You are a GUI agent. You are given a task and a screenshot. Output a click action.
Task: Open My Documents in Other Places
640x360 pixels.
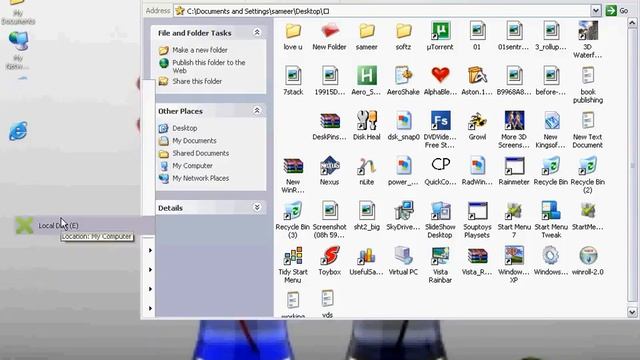point(194,141)
